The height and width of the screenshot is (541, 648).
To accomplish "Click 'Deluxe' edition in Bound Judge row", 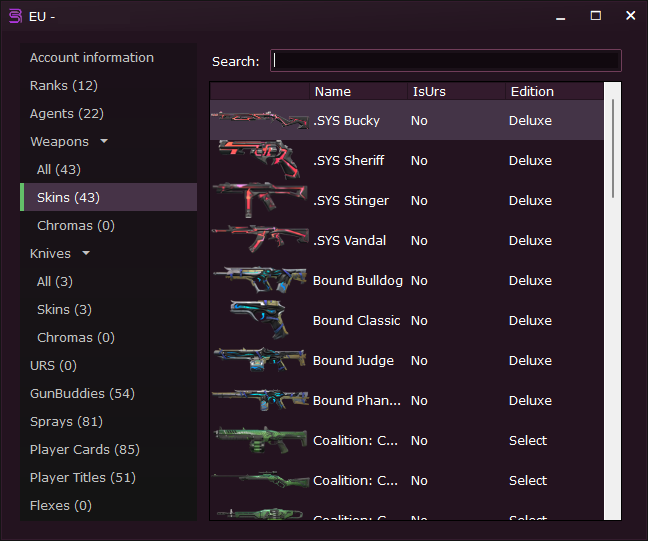I will click(x=530, y=361).
